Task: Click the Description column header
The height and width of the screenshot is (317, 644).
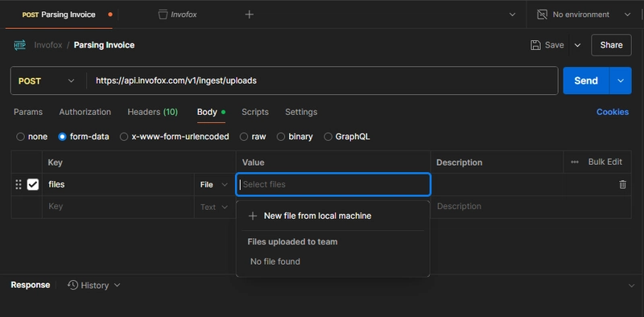Action: coord(459,163)
